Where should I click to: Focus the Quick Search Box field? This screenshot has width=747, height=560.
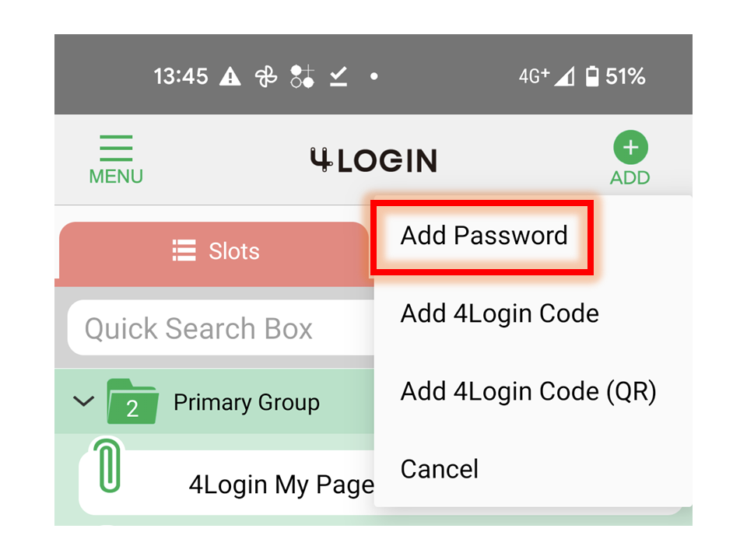(222, 328)
